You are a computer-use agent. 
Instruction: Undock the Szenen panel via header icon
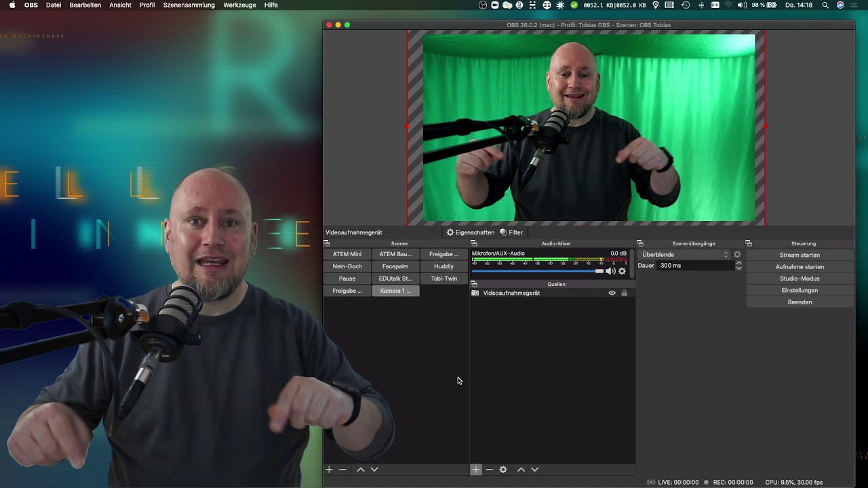coord(327,243)
